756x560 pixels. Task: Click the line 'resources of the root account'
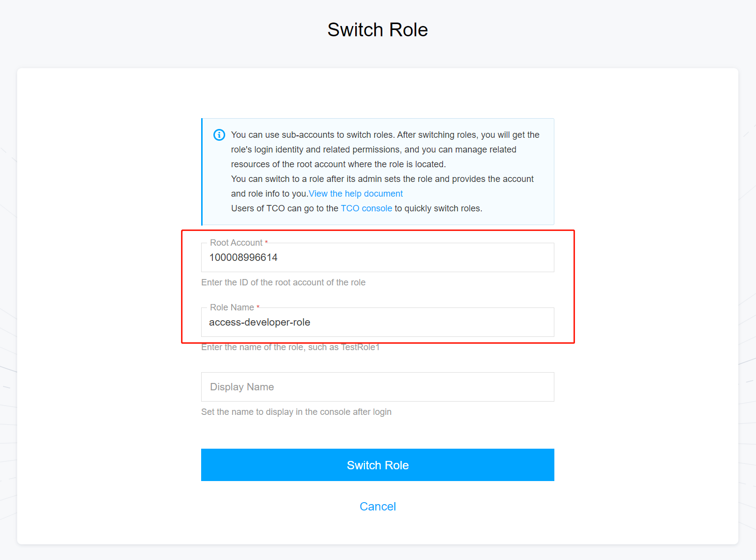(338, 164)
